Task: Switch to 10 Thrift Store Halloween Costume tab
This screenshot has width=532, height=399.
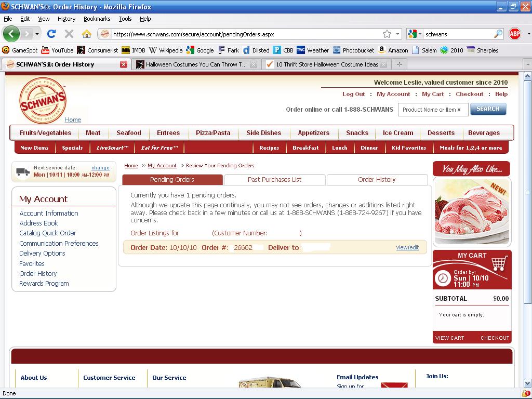Action: tap(326, 64)
